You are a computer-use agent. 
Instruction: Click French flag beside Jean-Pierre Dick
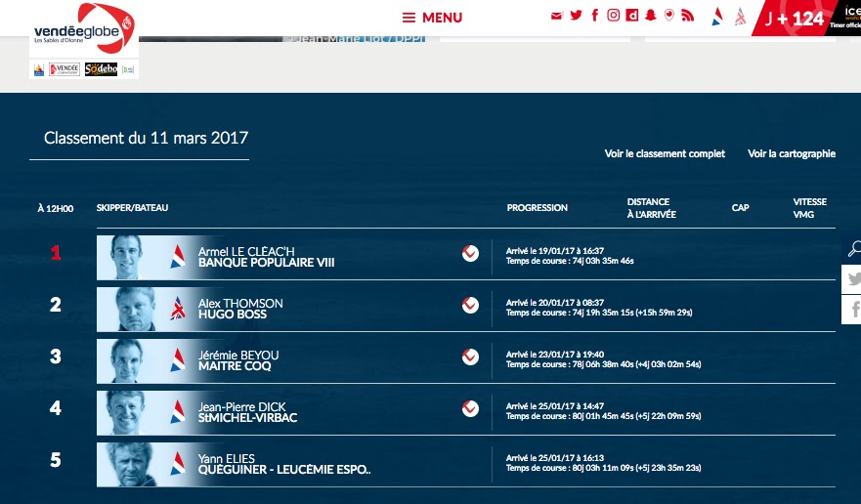tap(177, 412)
